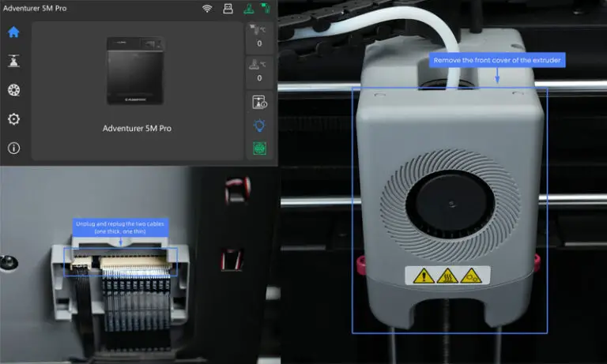Viewport: 607px width, 364px height.
Task: Tap the Wi-Fi status icon
Action: [x=208, y=9]
